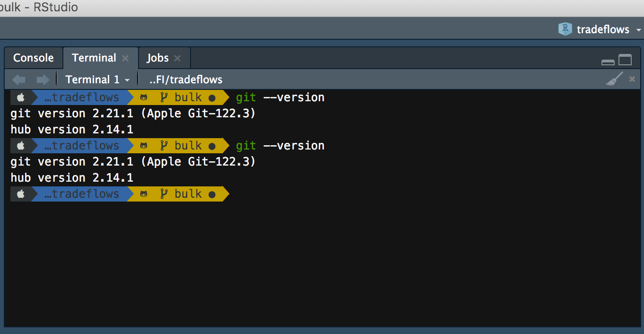Click the dot indicator in the yellow bulk segment
Viewport: 644px width, 334px height.
click(212, 97)
